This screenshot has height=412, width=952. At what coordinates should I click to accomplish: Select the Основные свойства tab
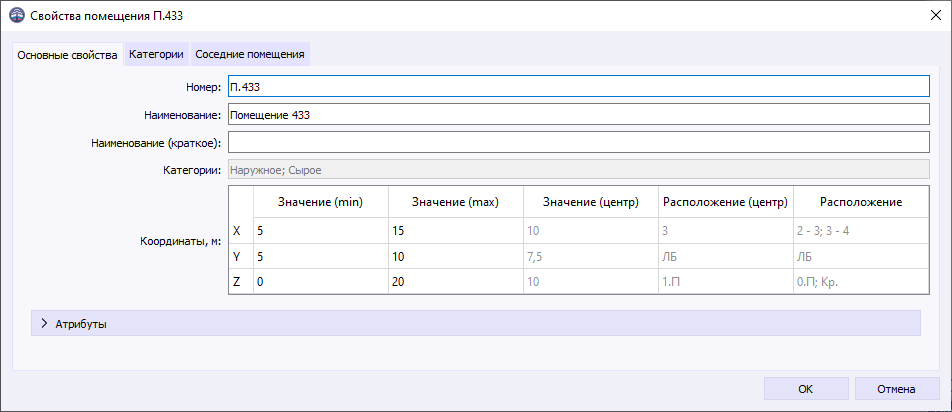(68, 55)
